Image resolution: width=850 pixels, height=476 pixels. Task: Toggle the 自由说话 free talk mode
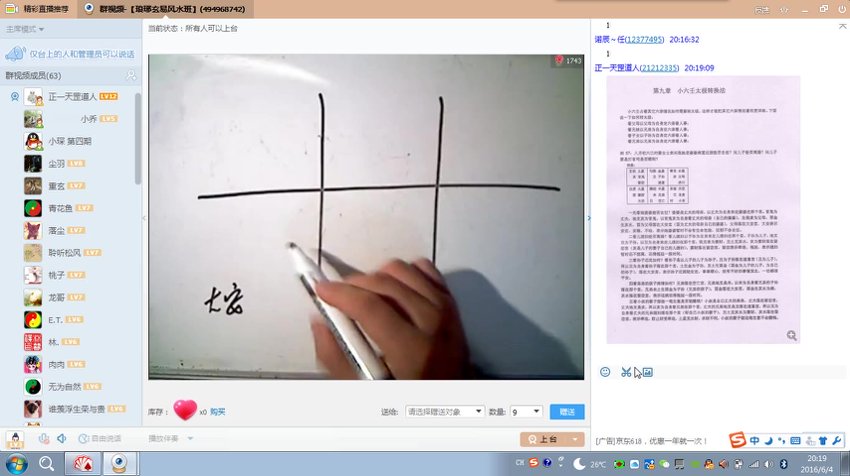(x=100, y=438)
